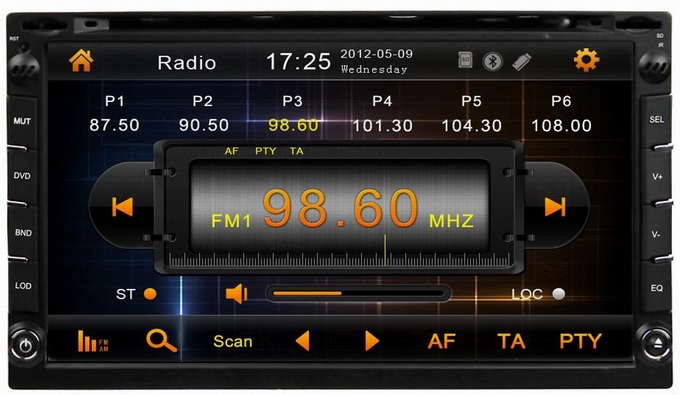This screenshot has width=680, height=395.
Task: Push the V+ volume up hardware button
Action: [x=657, y=176]
